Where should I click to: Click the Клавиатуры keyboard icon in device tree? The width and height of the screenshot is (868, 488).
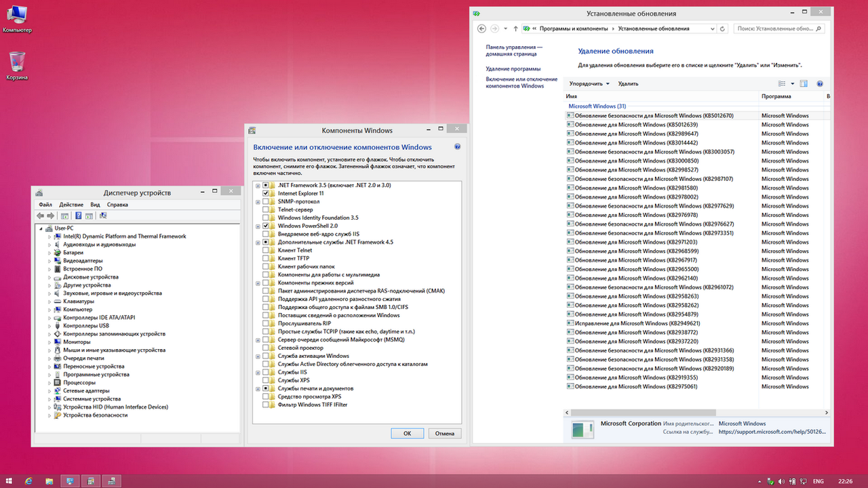pos(58,301)
